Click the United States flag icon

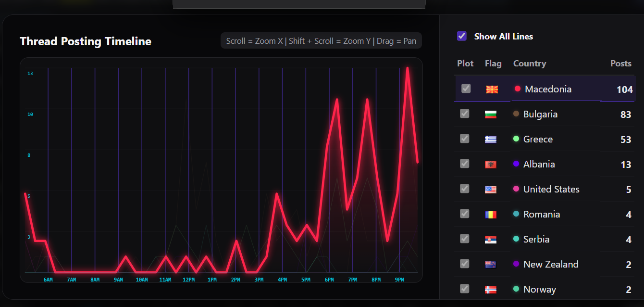491,190
